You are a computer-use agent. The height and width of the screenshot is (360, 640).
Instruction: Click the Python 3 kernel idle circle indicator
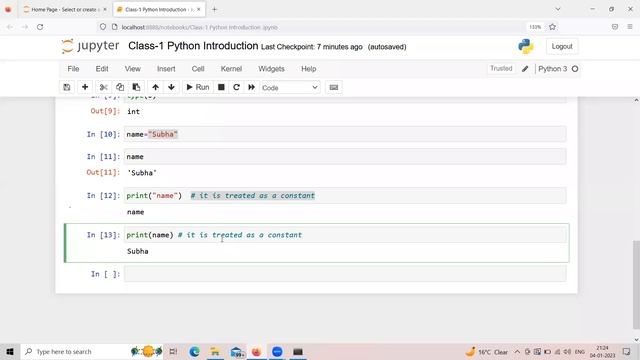[575, 69]
